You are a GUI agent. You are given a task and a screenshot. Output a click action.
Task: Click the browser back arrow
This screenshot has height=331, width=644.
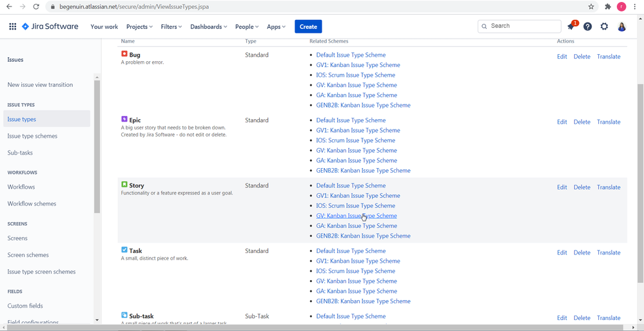[x=9, y=6]
